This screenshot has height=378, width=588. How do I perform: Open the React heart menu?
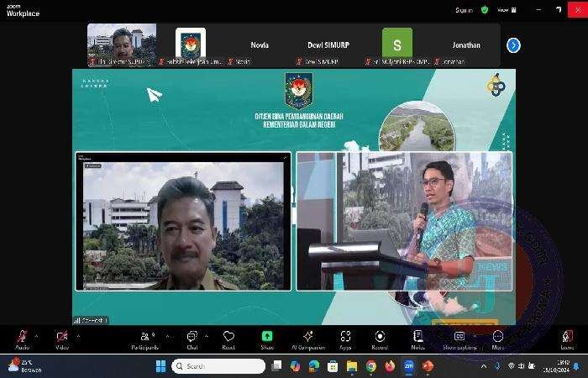pos(228,338)
